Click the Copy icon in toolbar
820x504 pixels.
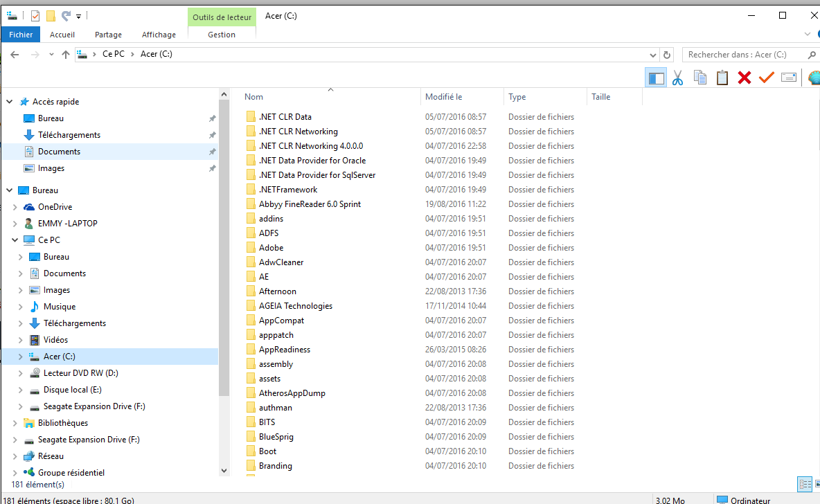[700, 78]
